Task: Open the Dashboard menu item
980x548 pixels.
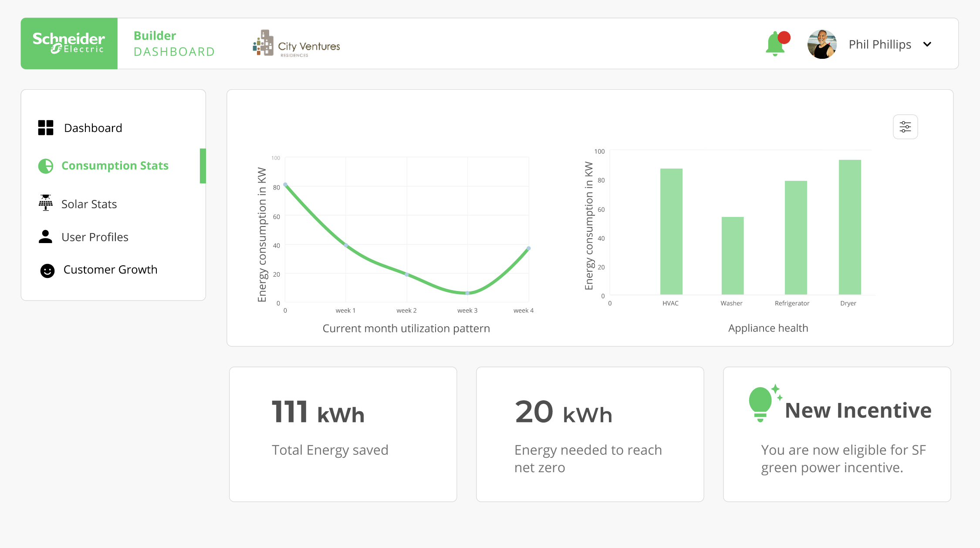Action: tap(93, 128)
